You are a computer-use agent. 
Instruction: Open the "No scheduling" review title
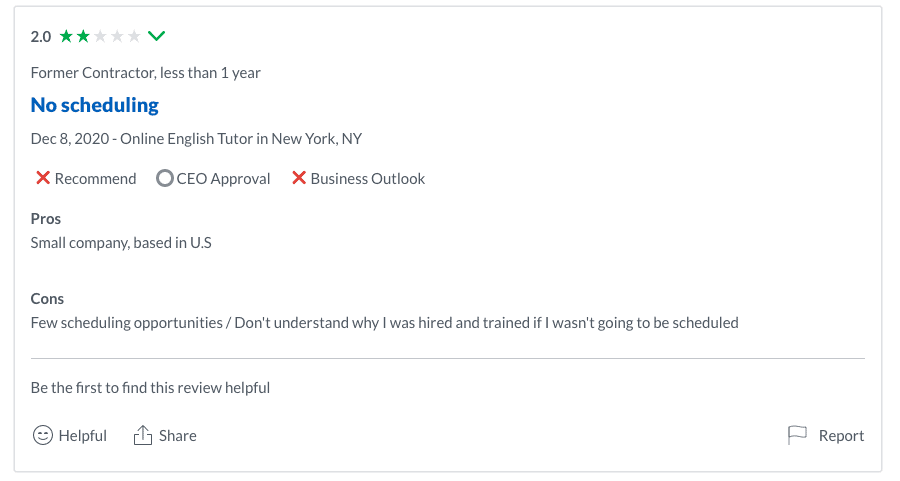95,105
